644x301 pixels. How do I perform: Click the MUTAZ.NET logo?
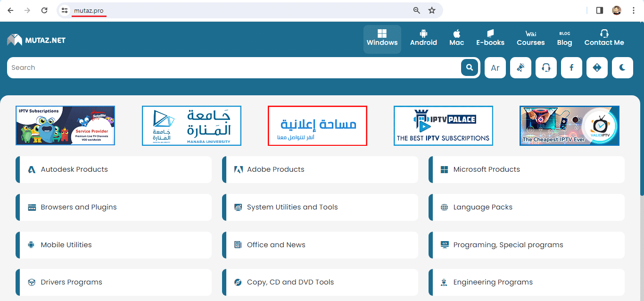pyautogui.click(x=36, y=40)
